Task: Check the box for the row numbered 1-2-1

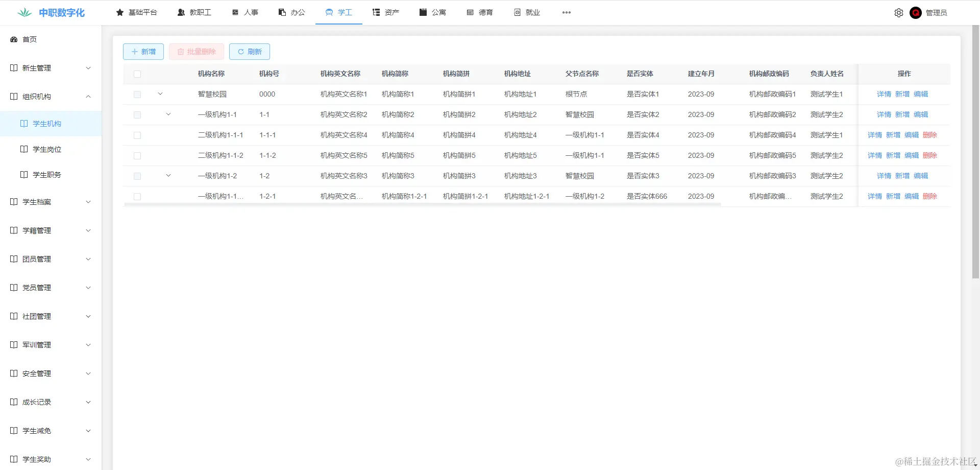Action: click(137, 197)
